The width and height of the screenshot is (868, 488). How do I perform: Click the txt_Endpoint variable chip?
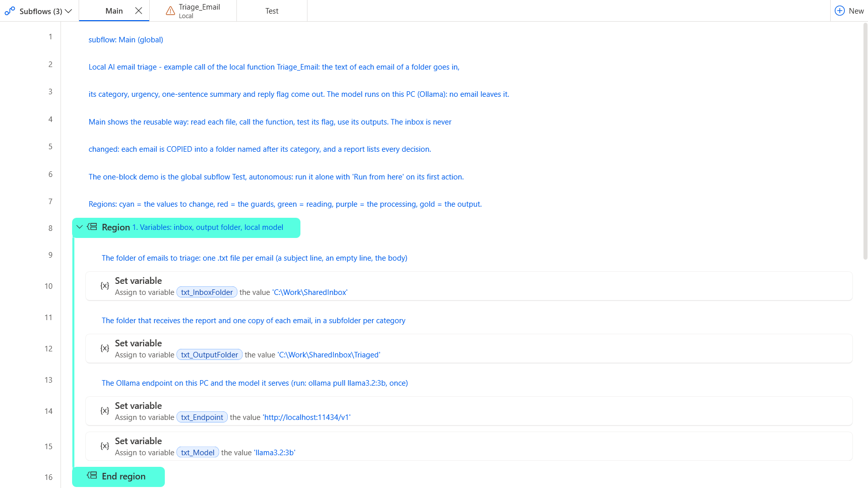point(202,417)
